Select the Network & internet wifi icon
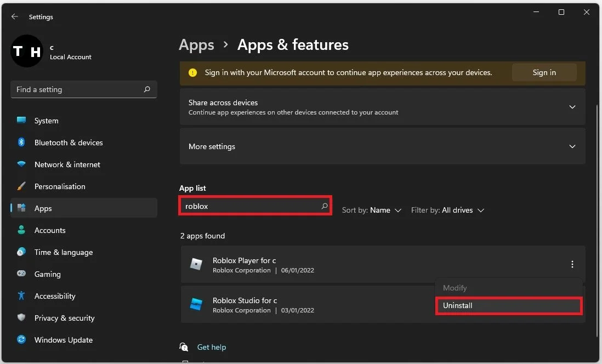The height and width of the screenshot is (364, 602). point(21,164)
